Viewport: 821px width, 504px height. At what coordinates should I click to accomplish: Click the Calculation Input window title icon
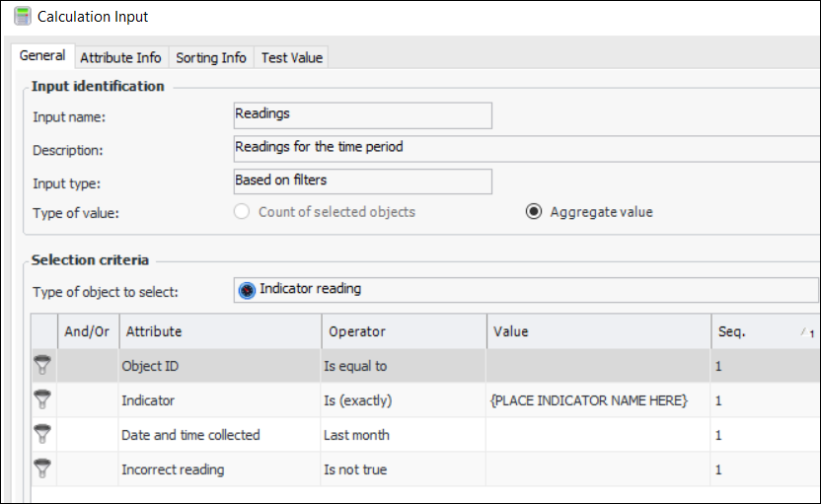point(22,17)
